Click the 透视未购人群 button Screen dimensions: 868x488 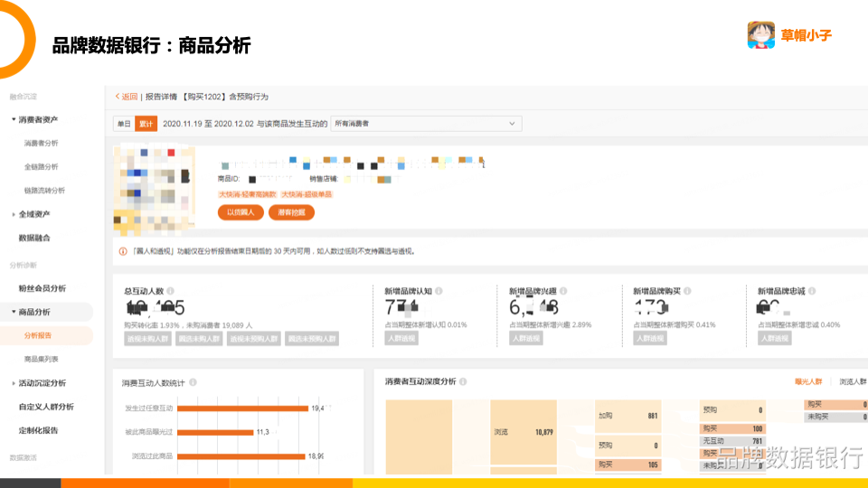(x=147, y=339)
